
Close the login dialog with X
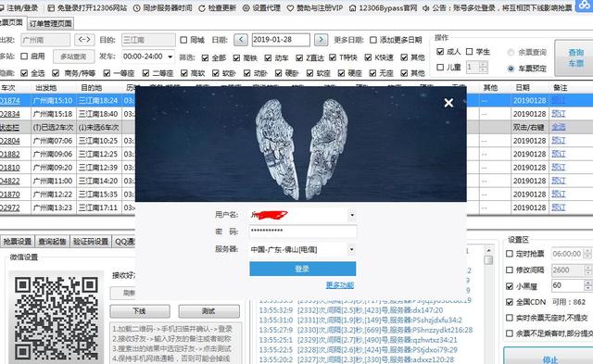(448, 103)
